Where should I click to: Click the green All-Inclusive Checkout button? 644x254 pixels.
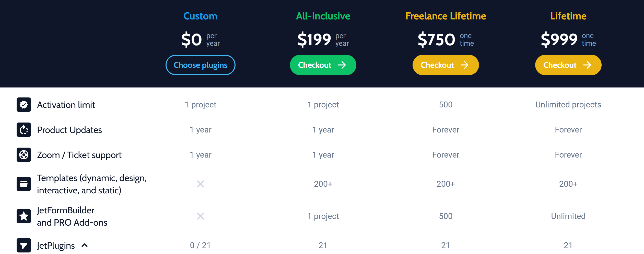(323, 65)
